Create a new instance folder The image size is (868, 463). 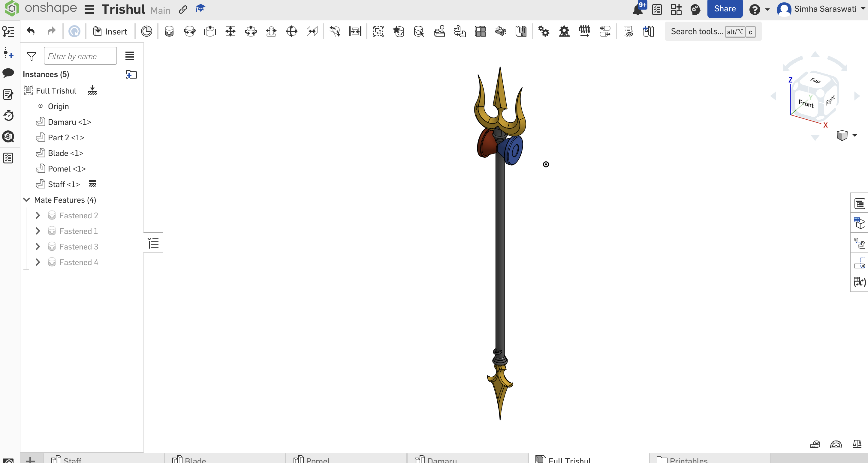tap(131, 74)
